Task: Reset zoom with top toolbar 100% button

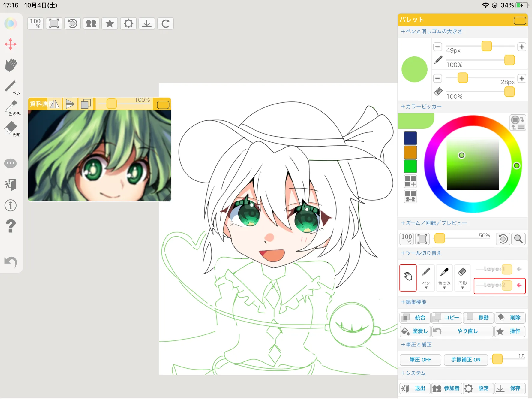Action: click(x=35, y=23)
